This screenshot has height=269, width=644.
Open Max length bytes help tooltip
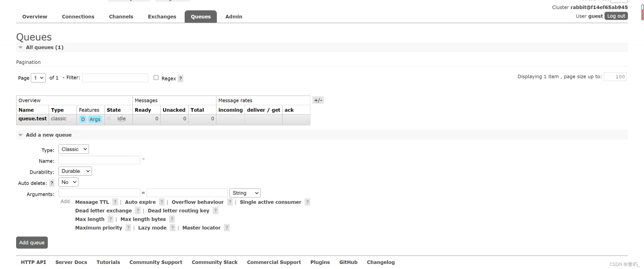coord(172,219)
